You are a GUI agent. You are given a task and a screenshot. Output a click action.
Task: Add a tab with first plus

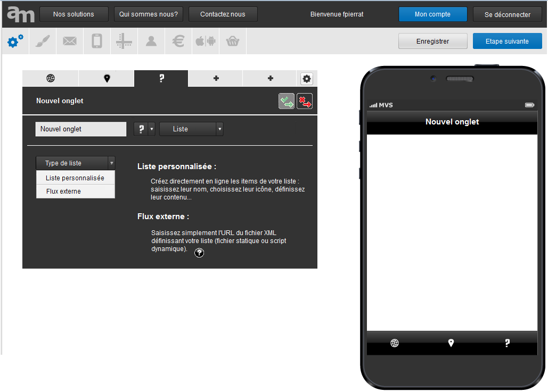tap(216, 79)
